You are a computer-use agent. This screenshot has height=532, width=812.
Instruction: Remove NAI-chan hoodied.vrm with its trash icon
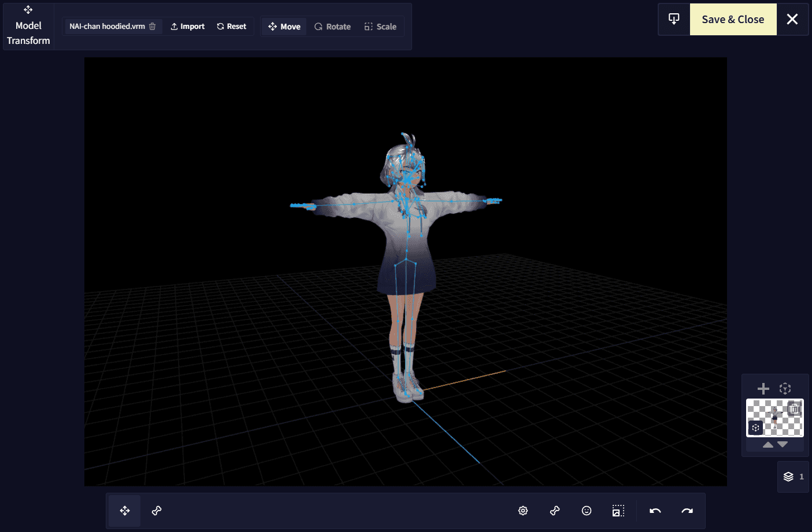pyautogui.click(x=151, y=26)
